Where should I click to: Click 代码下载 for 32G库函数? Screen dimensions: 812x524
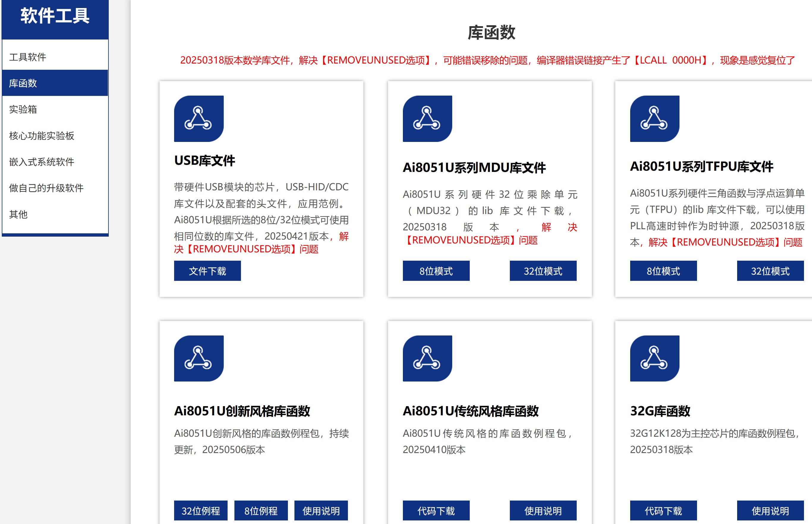pyautogui.click(x=663, y=510)
